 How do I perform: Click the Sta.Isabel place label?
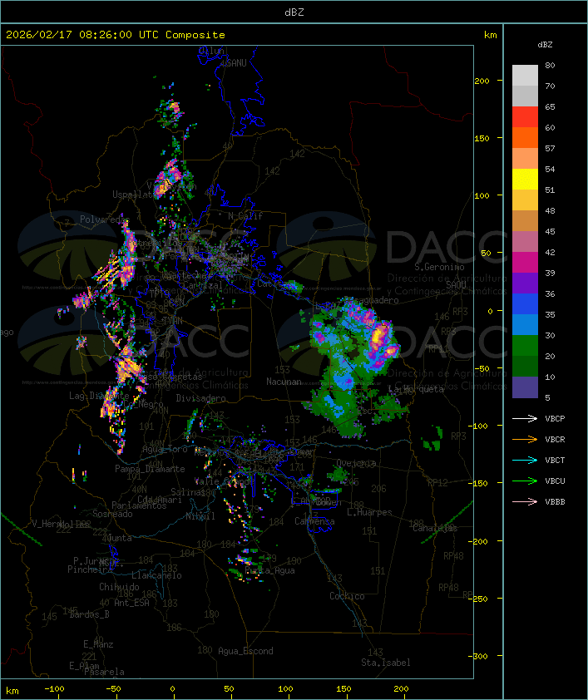tap(385, 663)
